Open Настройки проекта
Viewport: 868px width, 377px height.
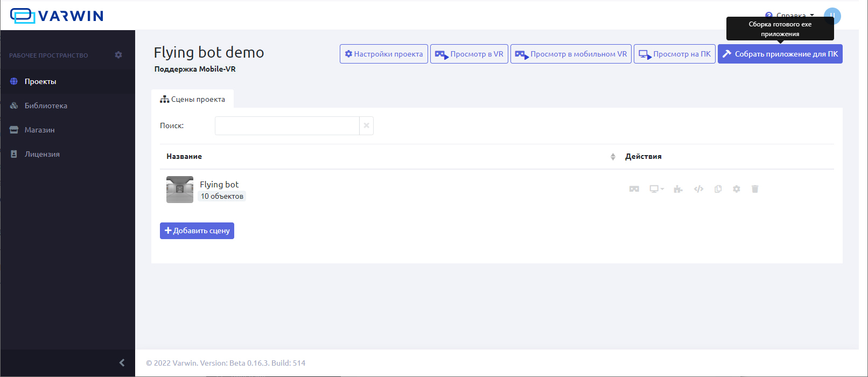[384, 54]
